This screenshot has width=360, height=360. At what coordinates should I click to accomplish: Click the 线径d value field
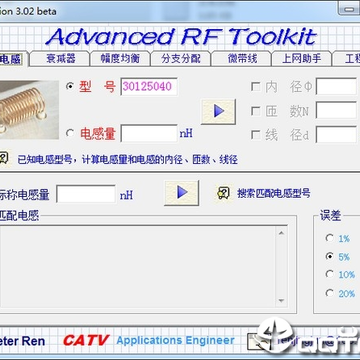(336, 135)
